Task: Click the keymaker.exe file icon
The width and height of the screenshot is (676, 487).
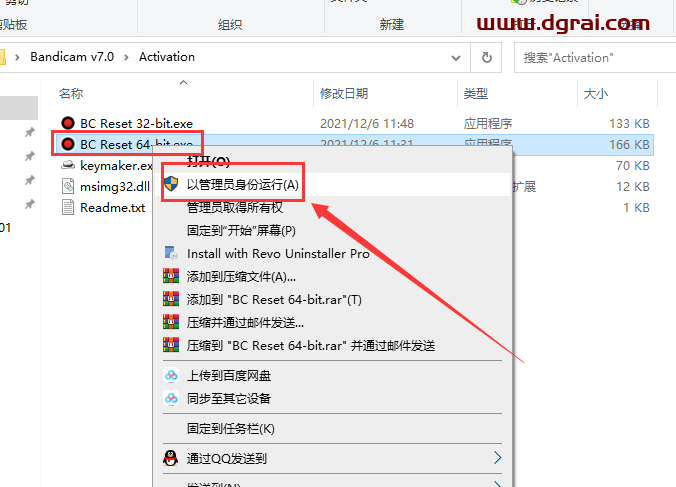Action: (68, 165)
